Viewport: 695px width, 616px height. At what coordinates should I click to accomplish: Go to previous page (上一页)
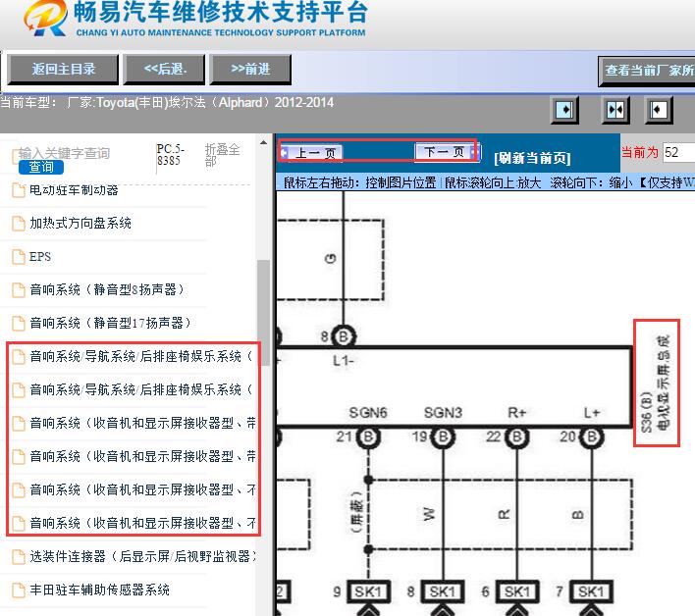(311, 153)
